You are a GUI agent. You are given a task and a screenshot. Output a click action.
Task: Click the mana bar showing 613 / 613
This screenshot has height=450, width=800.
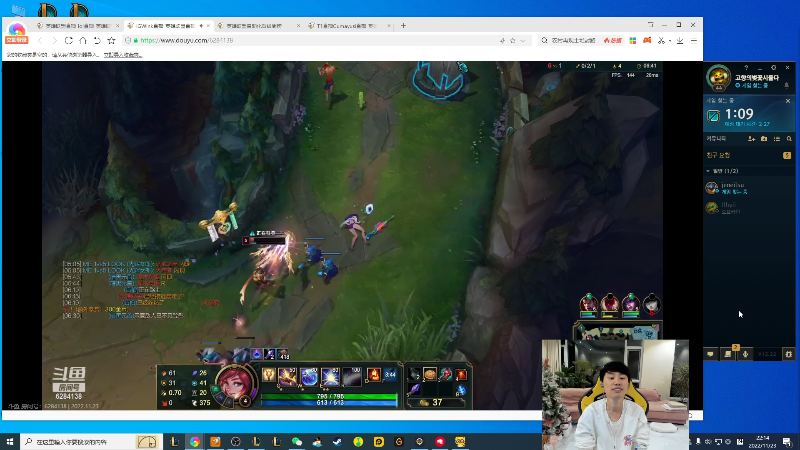coord(330,403)
